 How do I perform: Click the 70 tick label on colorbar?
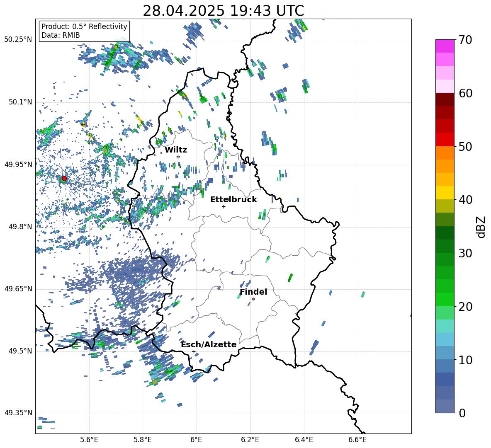pyautogui.click(x=465, y=40)
